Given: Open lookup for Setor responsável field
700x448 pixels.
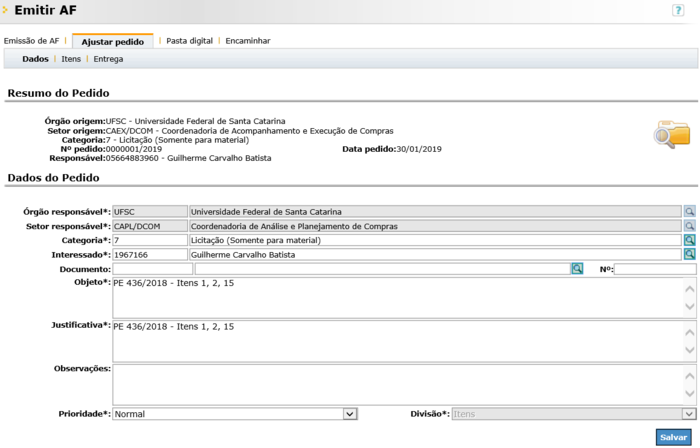Looking at the screenshot, I should click(689, 226).
